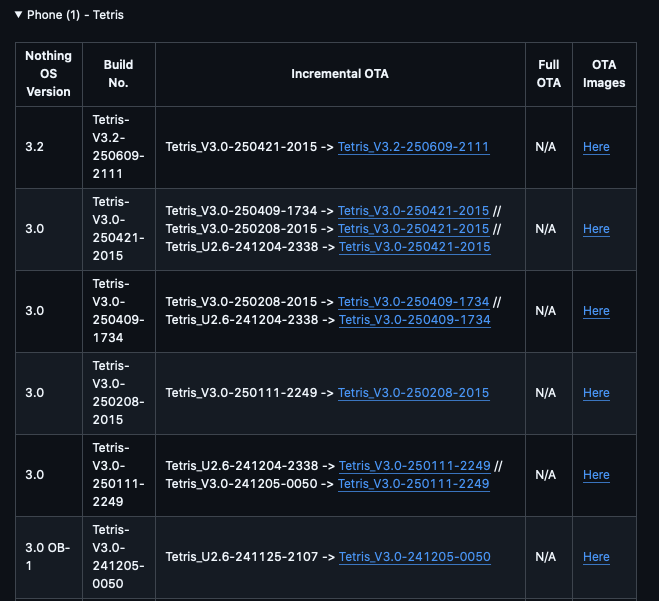
Task: Open Tetris_V3.0-250421-2015 link from 250409-1734 build
Action: [x=414, y=211]
